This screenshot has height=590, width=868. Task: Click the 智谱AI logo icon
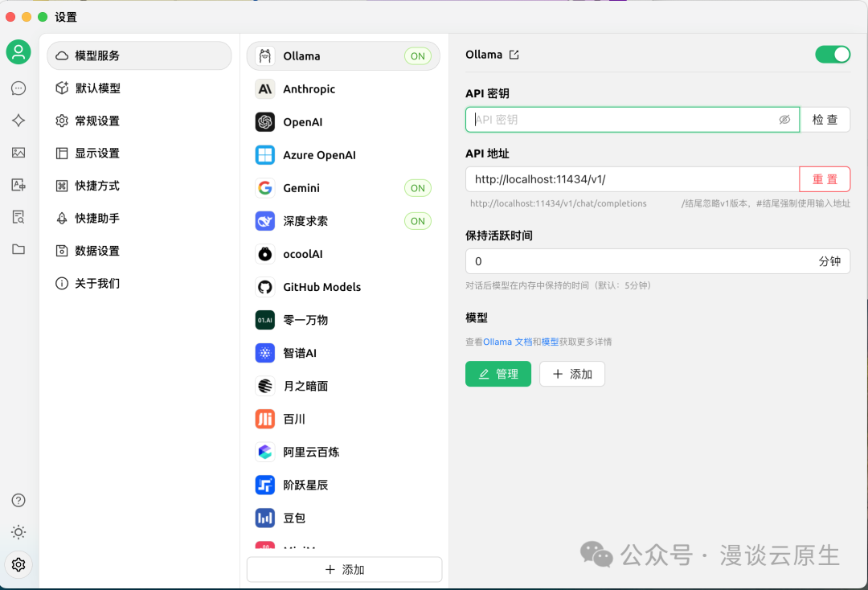[x=265, y=353]
